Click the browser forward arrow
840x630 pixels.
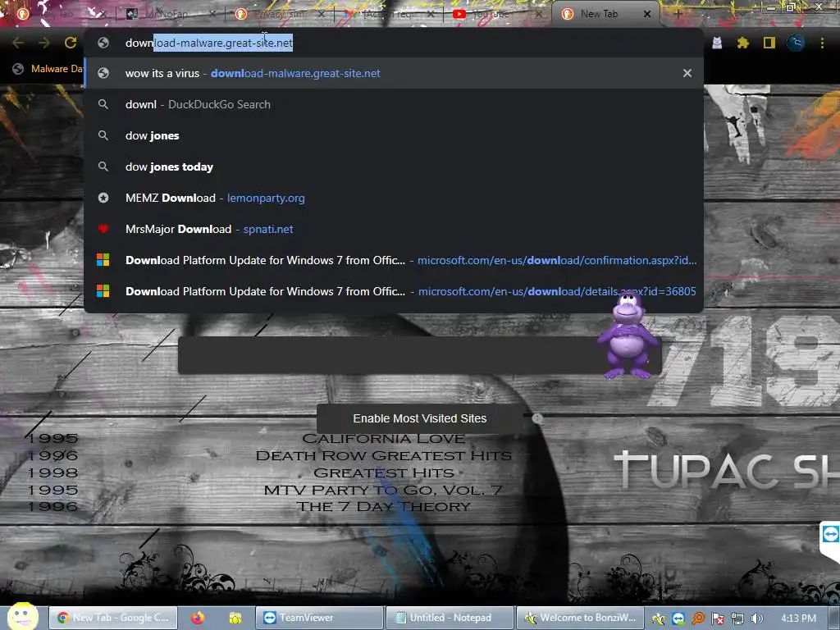click(x=44, y=43)
